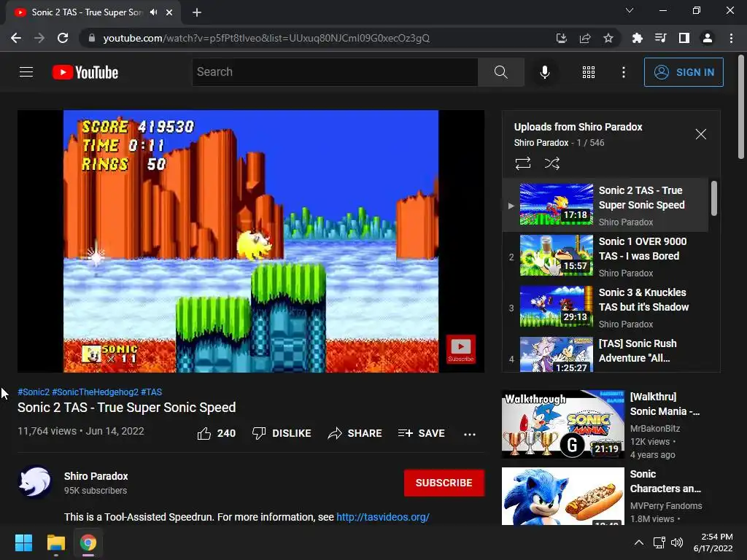Close the Sonic 2 TAS tab
Image resolution: width=747 pixels, height=560 pixels.
[x=169, y=12]
